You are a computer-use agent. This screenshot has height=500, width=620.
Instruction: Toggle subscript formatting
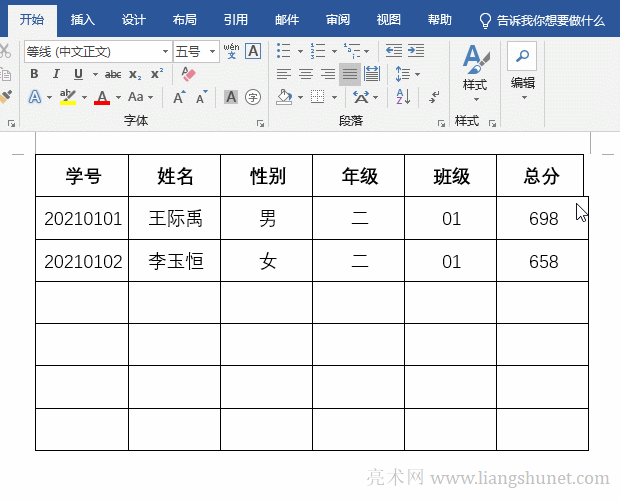click(135, 74)
